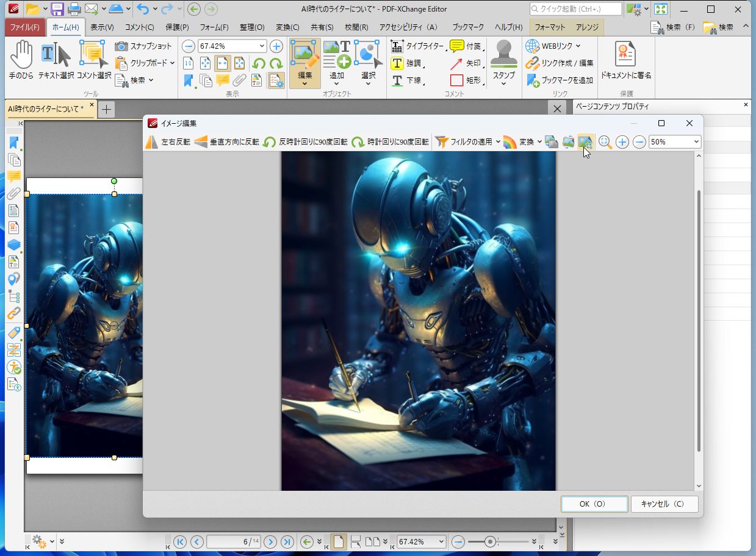Open the accessibility checker sidebar panel
Image resolution: width=756 pixels, height=556 pixels.
(13, 367)
